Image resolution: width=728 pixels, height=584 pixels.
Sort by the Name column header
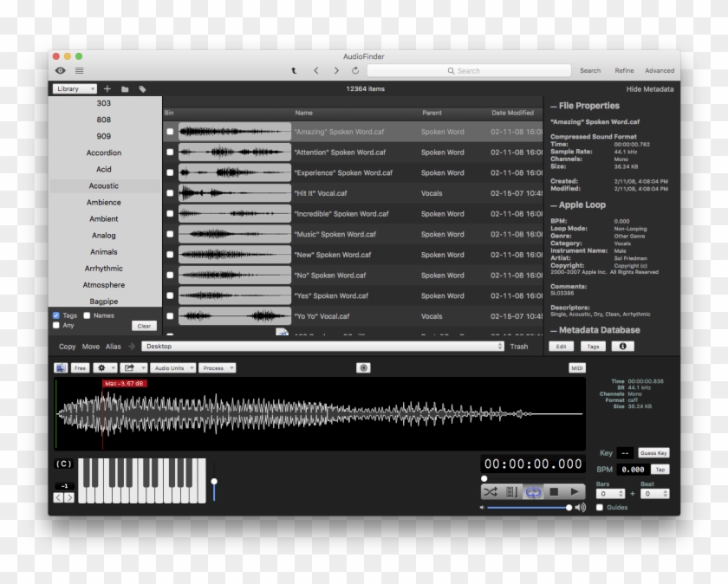coord(303,113)
